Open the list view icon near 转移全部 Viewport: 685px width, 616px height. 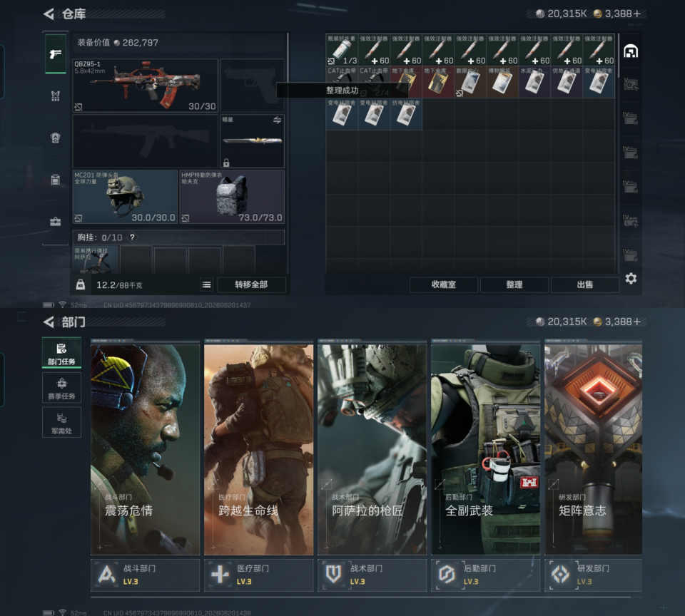coord(207,284)
